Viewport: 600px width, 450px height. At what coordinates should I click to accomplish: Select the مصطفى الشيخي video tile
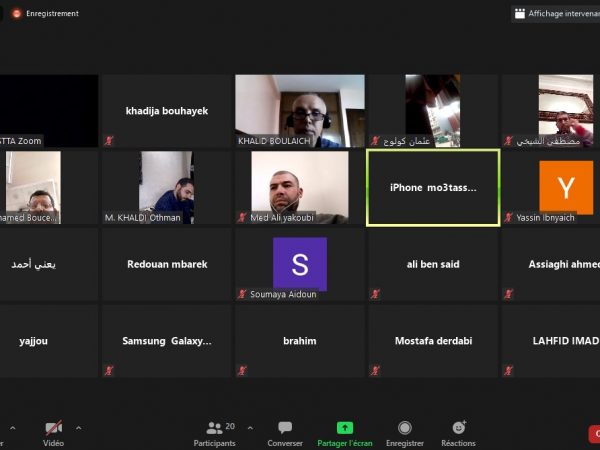tap(551, 111)
